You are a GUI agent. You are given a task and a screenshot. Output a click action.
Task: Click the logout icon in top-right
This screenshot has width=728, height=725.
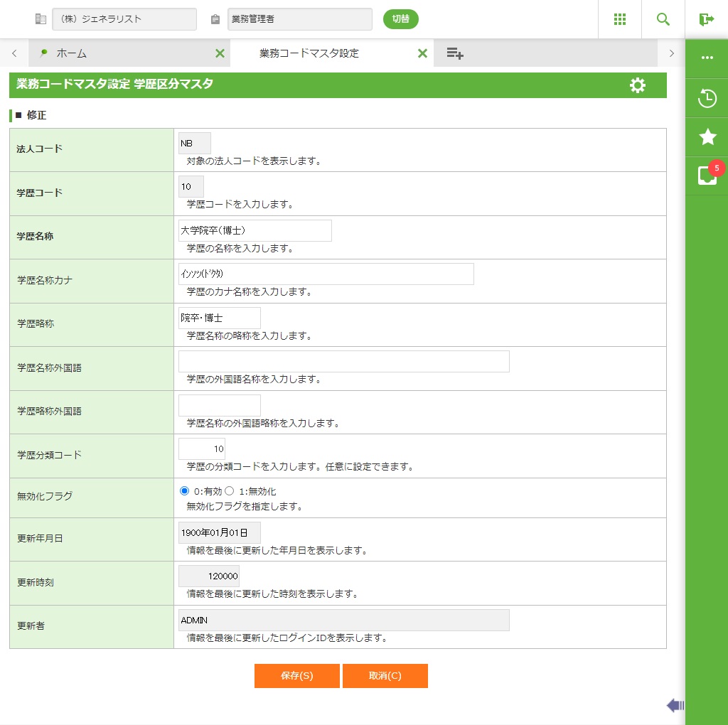[x=706, y=19]
